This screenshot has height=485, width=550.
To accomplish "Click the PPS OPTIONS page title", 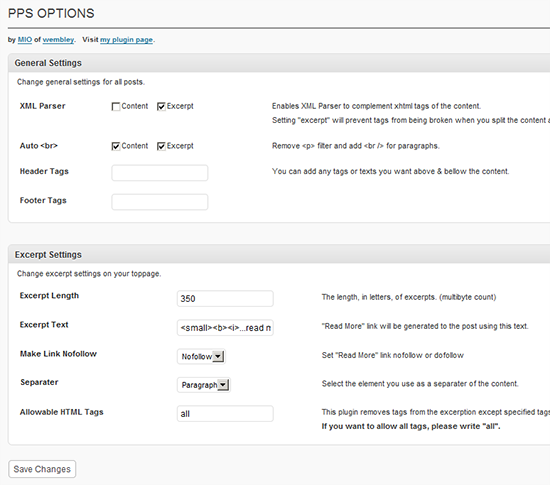I will 51,13.
